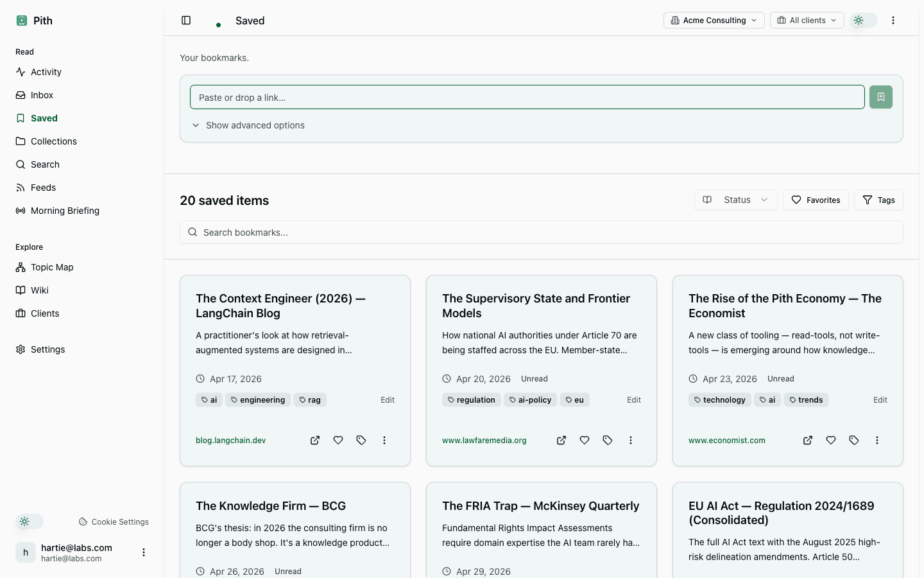Open Acme Consulting workspace dropdown
The height and width of the screenshot is (578, 924).
tap(714, 21)
